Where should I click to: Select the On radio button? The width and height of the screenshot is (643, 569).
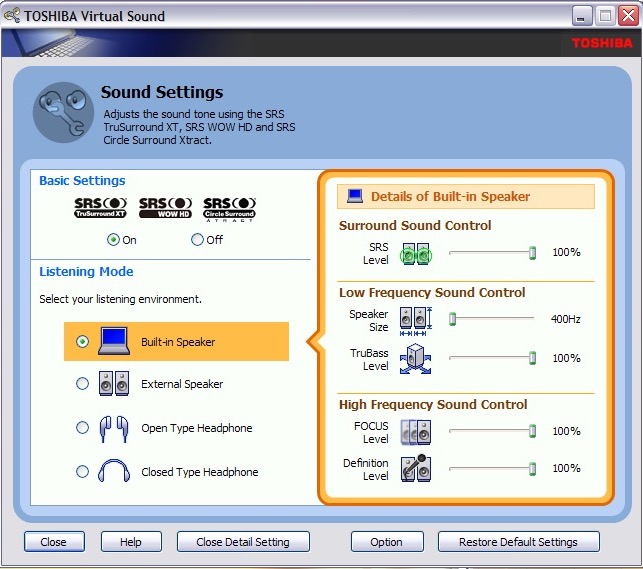(113, 240)
